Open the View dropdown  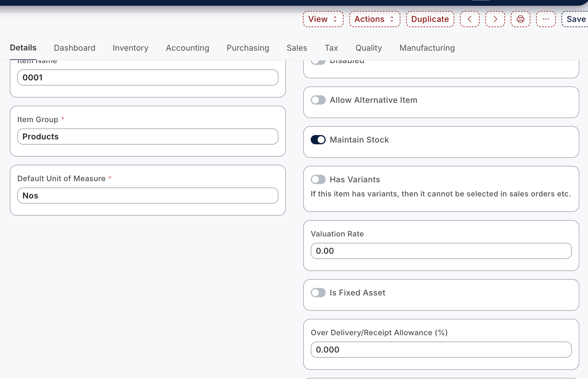[x=323, y=19]
